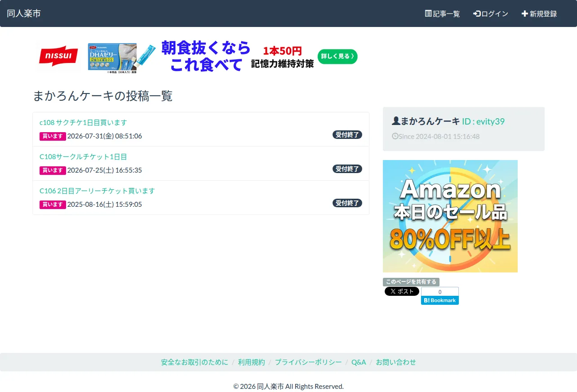Click the Nissui logo in banner

58,56
